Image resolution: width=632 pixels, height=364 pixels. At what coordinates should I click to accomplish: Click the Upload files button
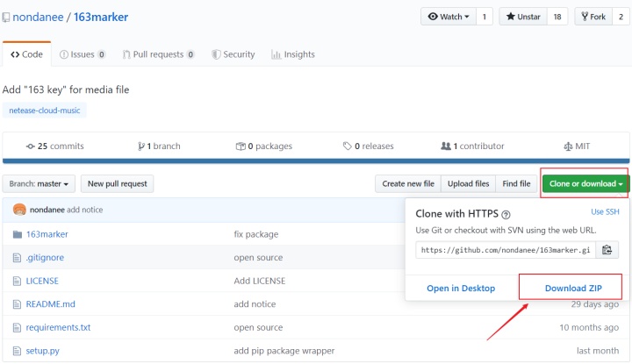point(469,183)
